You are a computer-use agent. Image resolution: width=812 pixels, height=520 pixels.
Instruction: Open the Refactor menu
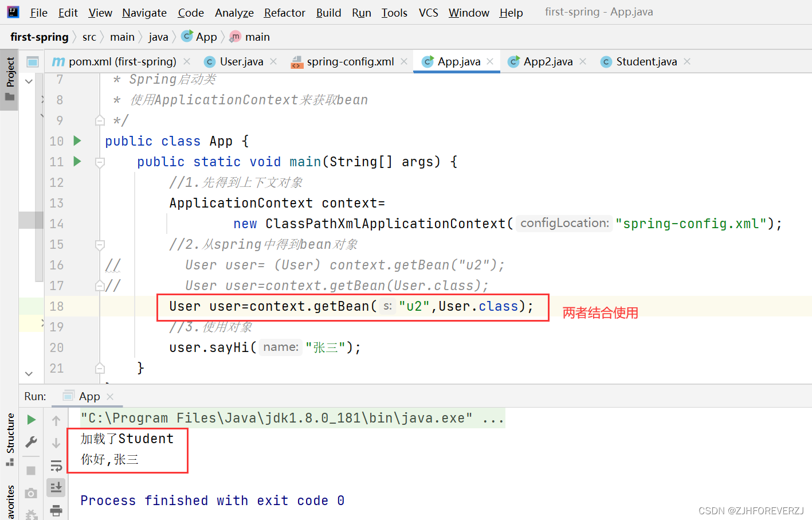pos(284,13)
